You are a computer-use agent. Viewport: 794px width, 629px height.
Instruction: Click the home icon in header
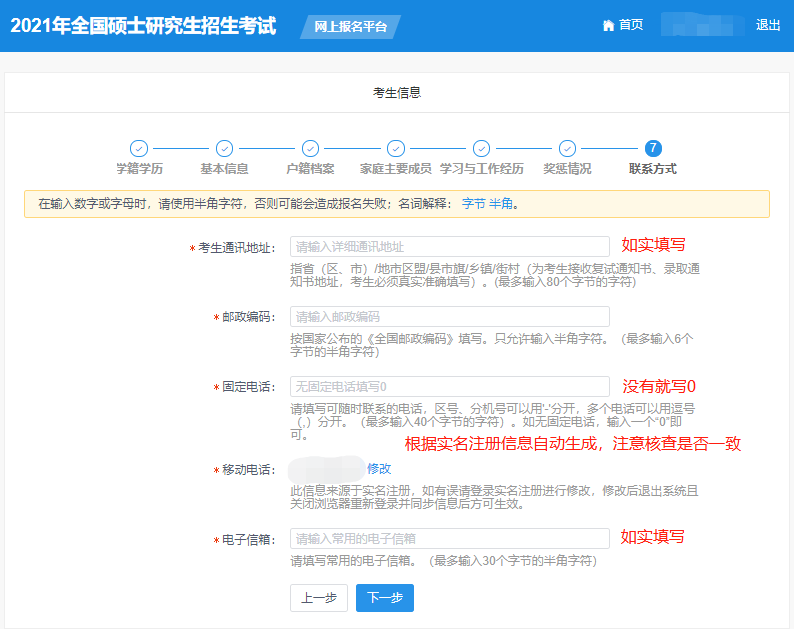(x=608, y=26)
